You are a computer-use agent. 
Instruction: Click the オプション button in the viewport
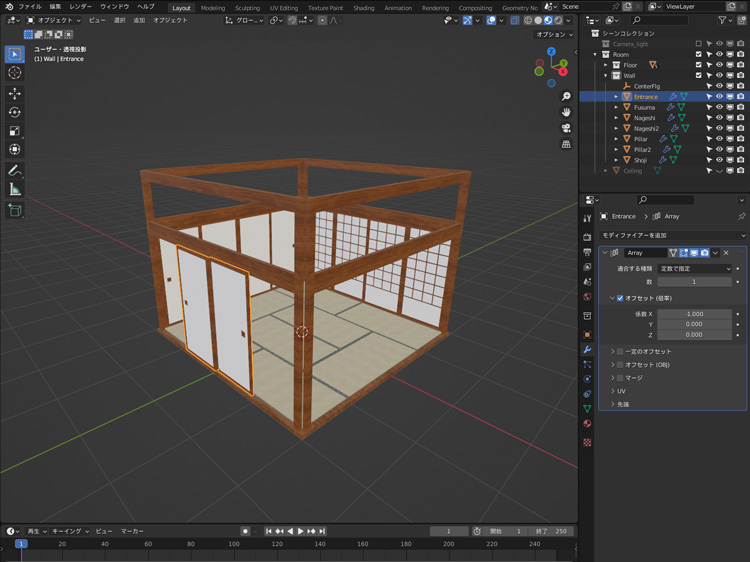coord(552,34)
